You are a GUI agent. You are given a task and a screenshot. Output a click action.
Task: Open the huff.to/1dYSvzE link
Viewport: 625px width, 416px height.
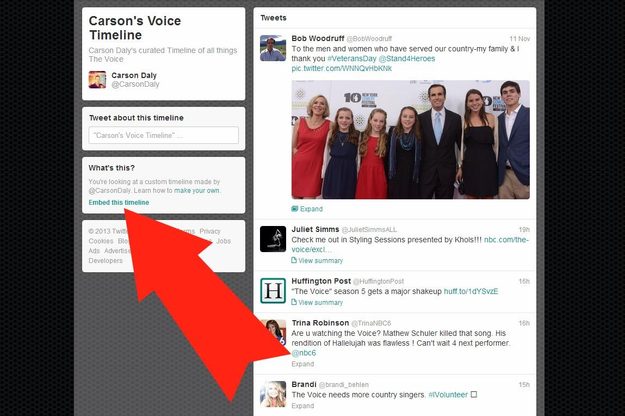coord(471,291)
